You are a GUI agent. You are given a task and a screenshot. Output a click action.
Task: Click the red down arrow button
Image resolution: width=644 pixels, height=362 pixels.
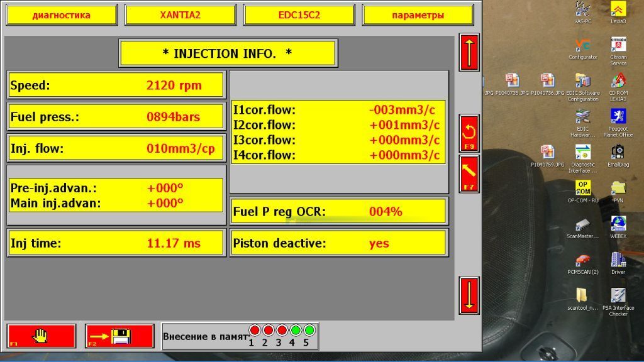[x=469, y=295]
